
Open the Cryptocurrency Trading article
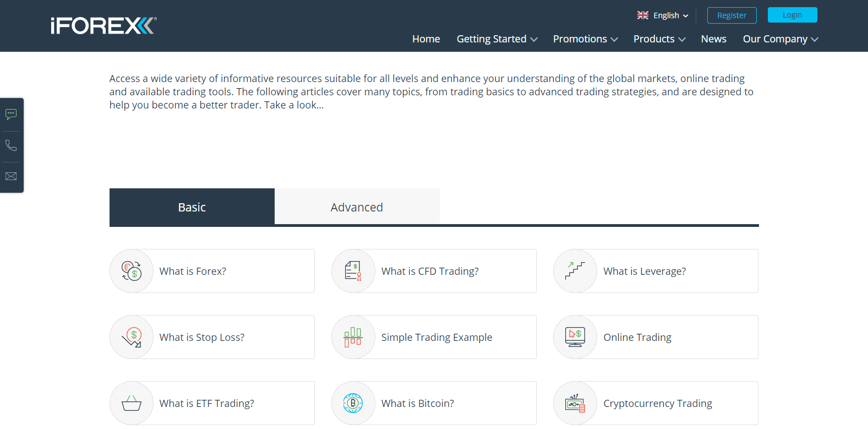point(656,403)
